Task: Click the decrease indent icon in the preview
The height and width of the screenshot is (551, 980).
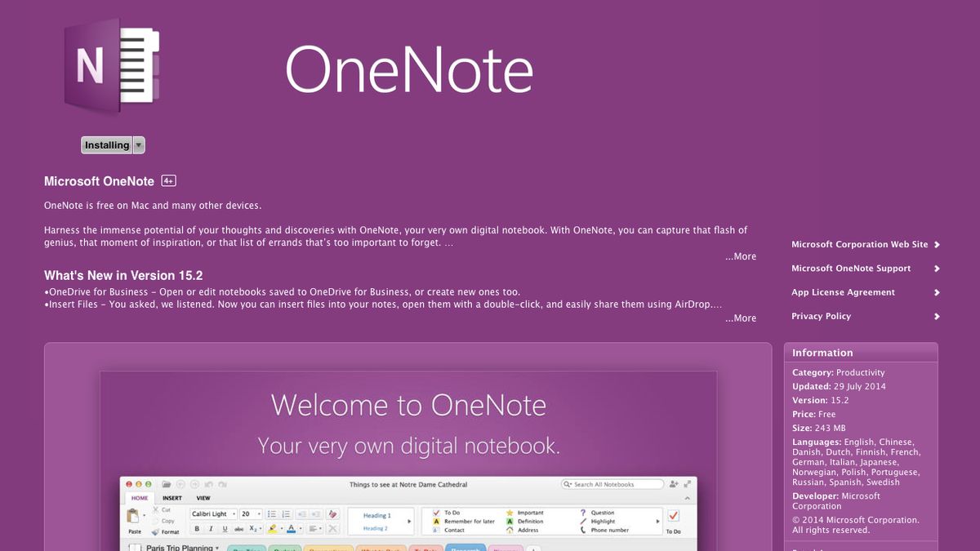Action: coord(302,514)
